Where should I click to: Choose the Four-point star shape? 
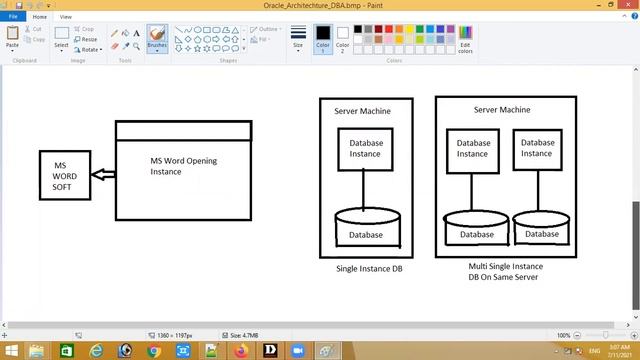(x=188, y=49)
